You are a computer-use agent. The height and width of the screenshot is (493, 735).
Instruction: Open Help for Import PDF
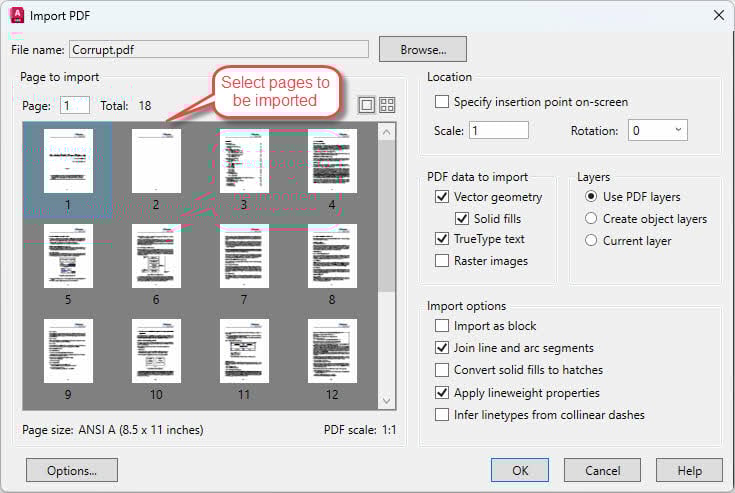pyautogui.click(x=690, y=470)
